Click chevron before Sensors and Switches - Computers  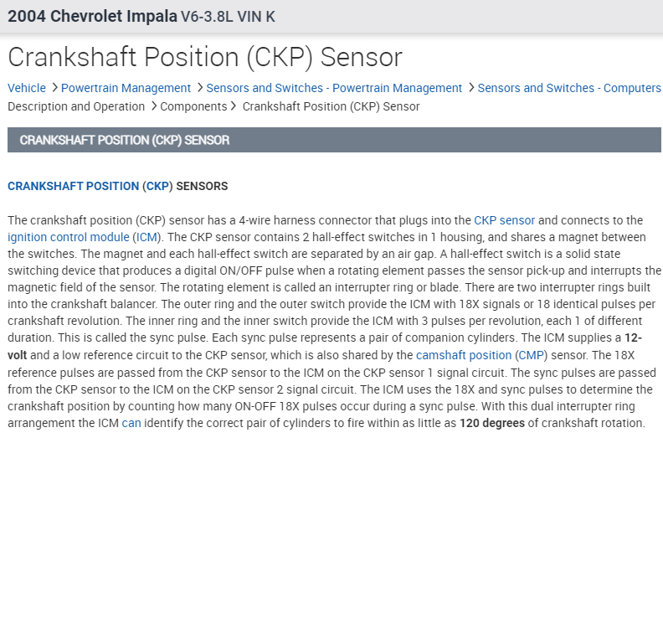click(x=470, y=88)
